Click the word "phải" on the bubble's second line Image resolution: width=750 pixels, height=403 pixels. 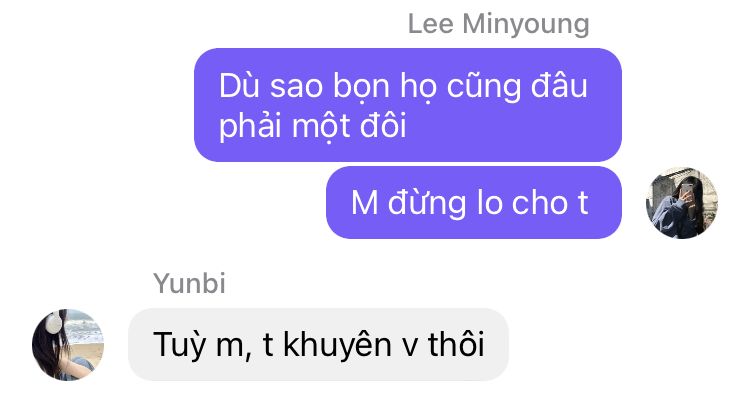251,127
